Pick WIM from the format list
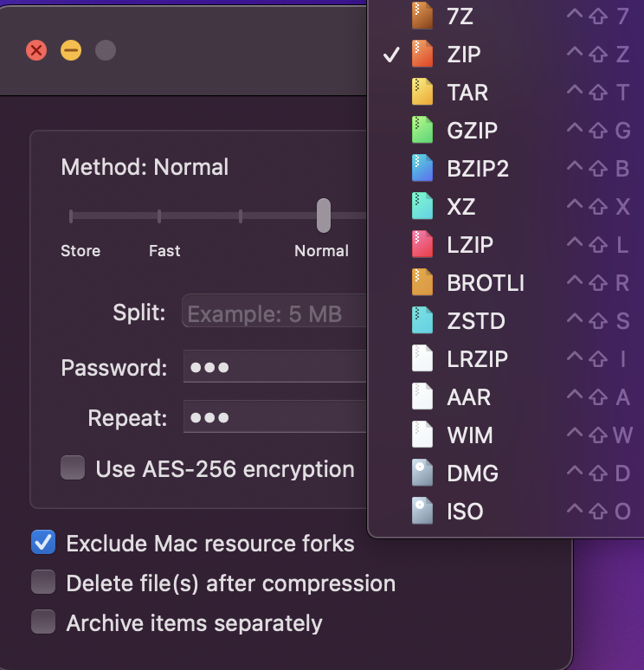 [468, 435]
